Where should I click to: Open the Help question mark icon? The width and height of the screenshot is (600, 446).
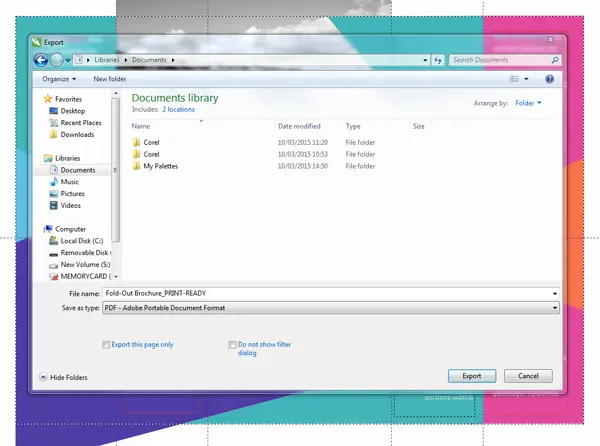click(x=549, y=79)
